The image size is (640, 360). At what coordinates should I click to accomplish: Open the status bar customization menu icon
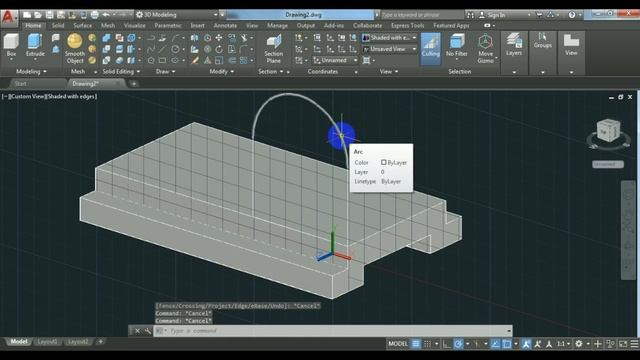[x=634, y=344]
